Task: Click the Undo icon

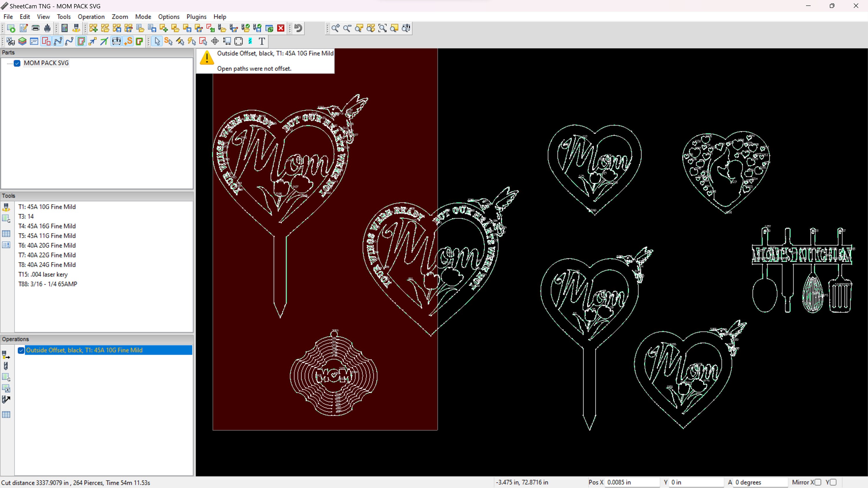Action: (x=298, y=28)
